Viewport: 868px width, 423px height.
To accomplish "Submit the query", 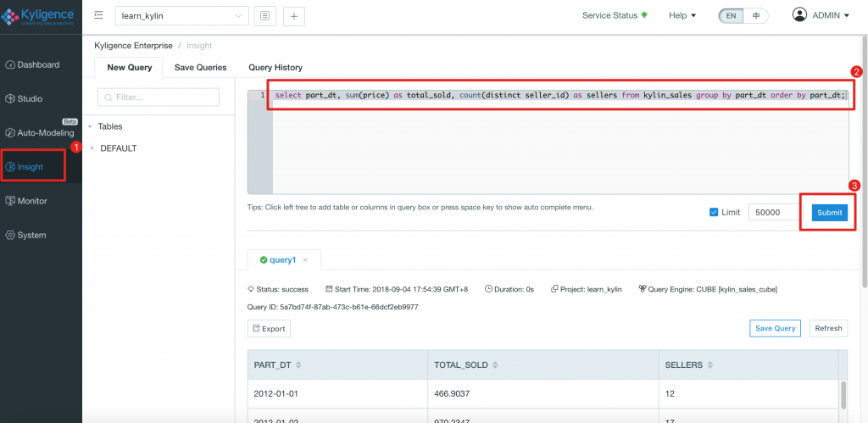I will click(829, 213).
